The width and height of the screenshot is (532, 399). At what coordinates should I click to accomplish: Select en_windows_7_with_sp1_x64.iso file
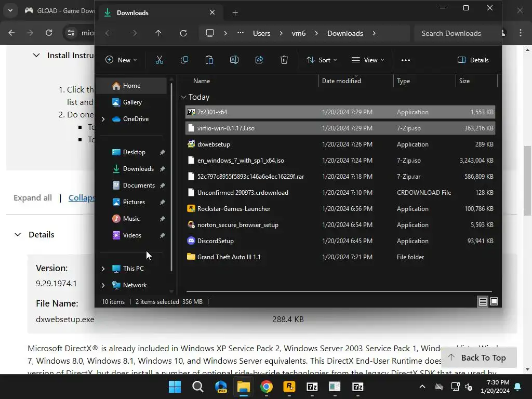point(340,161)
